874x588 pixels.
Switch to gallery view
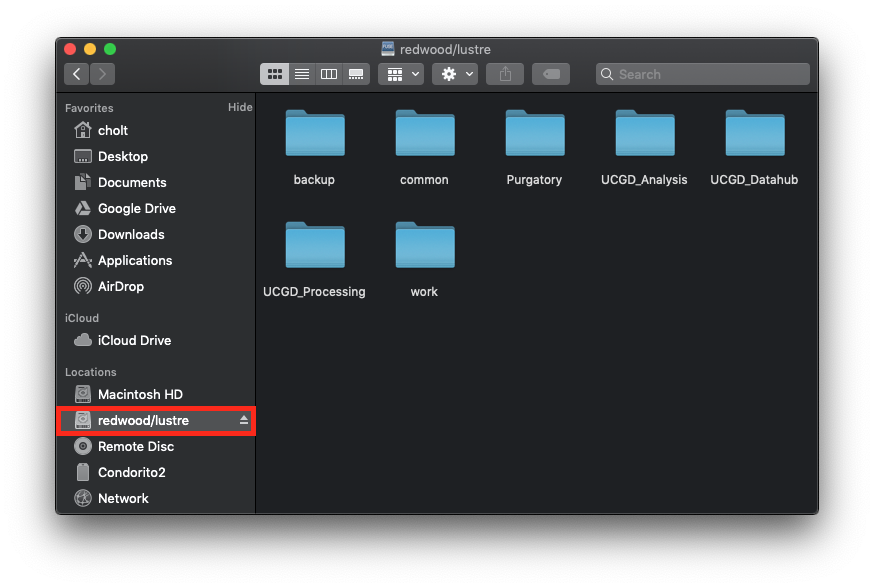point(356,74)
